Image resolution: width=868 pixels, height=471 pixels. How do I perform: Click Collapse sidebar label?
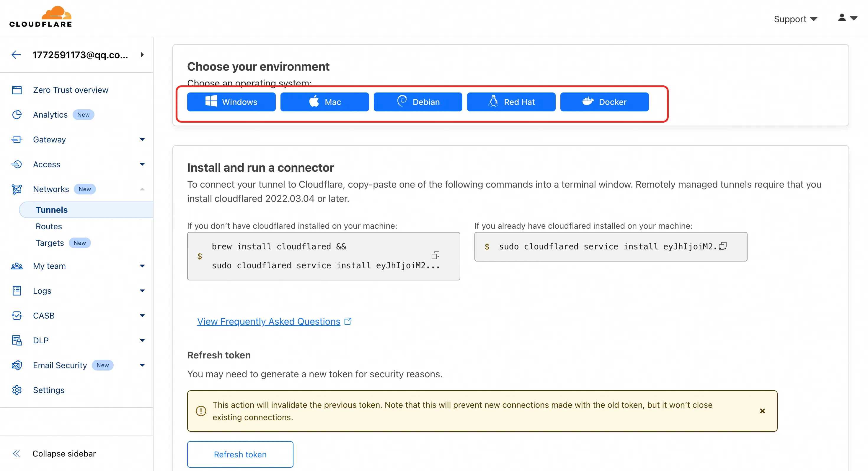coord(64,454)
